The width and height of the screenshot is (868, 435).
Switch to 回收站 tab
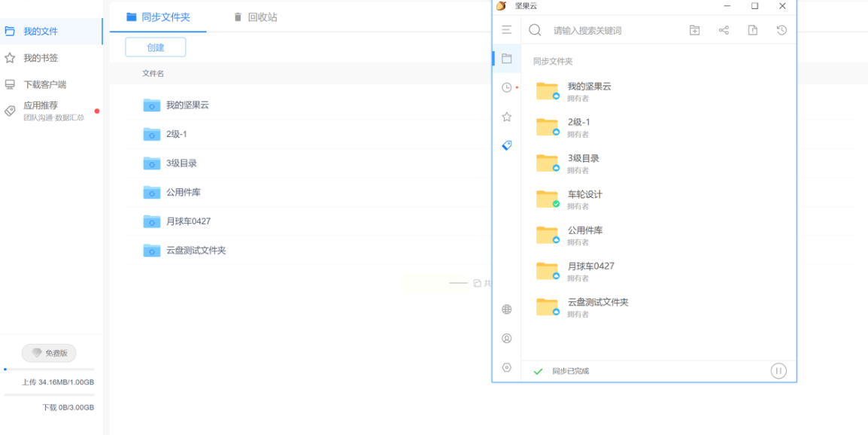pyautogui.click(x=255, y=17)
